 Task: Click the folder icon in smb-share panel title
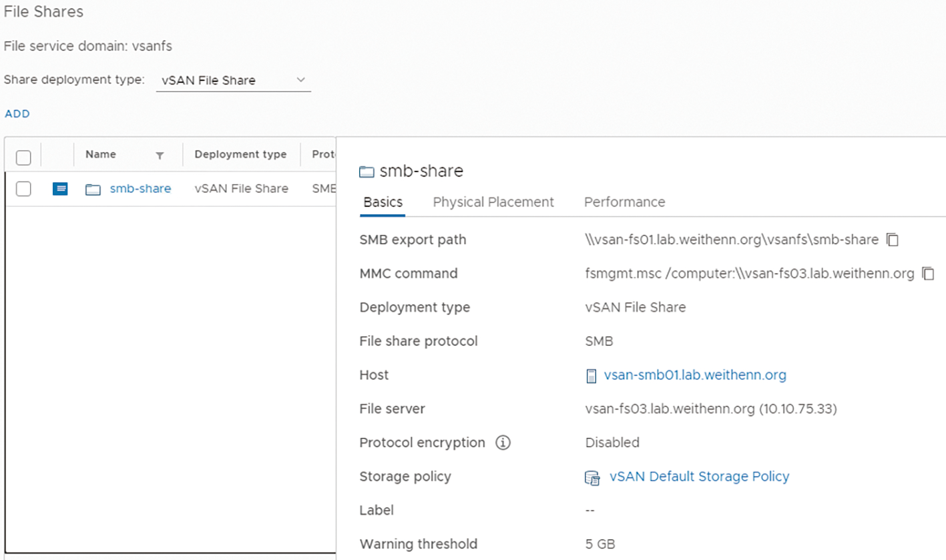(x=367, y=172)
